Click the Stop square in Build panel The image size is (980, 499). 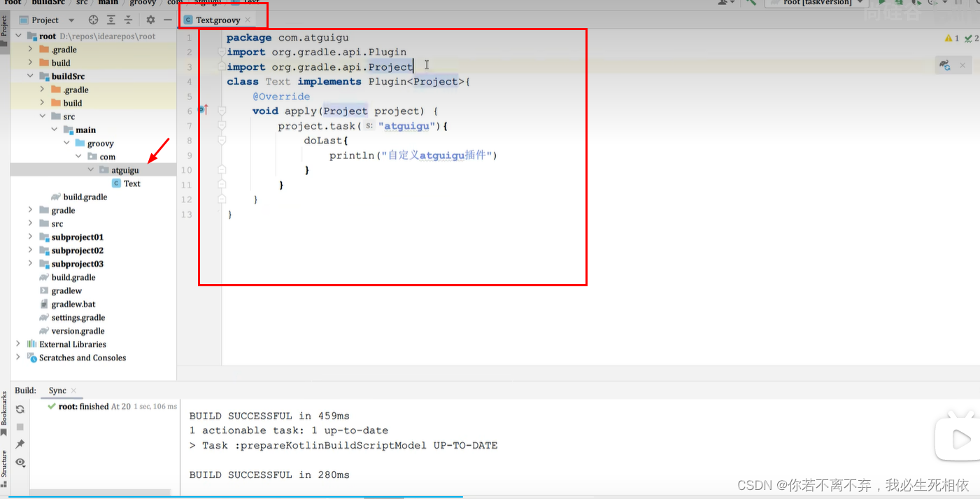[20, 427]
